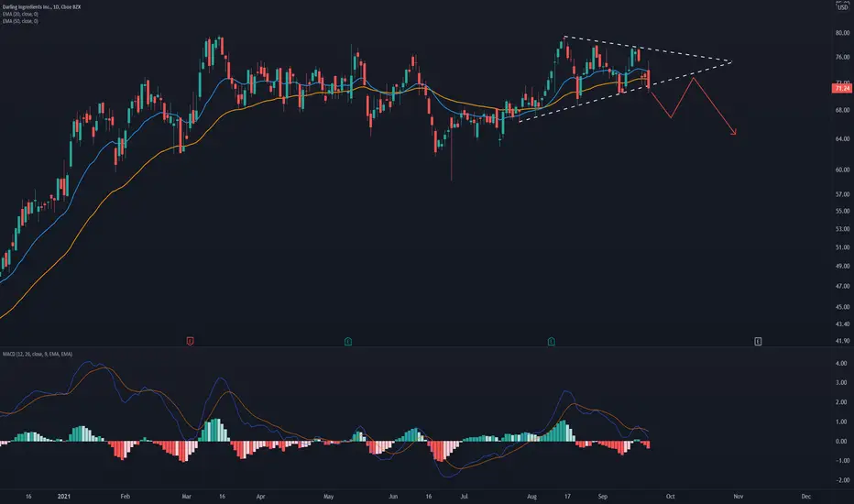Click the Jun label on the time axis
854x504 pixels.
tap(393, 497)
